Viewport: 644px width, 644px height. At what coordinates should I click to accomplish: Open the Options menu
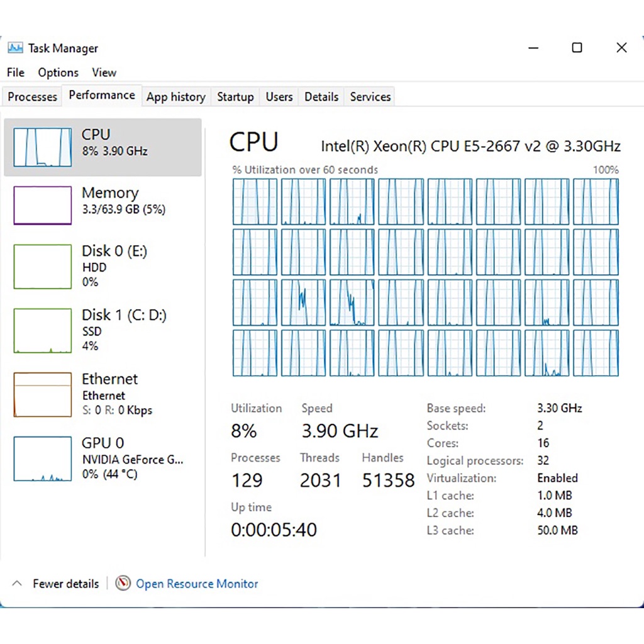pos(58,72)
